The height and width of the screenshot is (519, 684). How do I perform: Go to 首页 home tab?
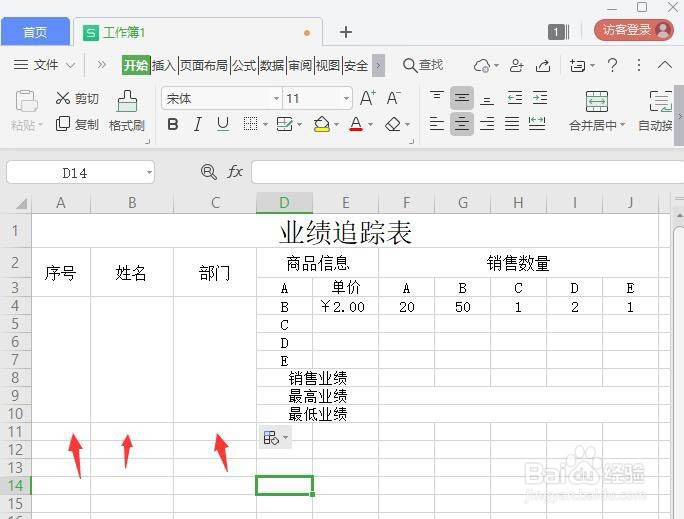tap(35, 32)
